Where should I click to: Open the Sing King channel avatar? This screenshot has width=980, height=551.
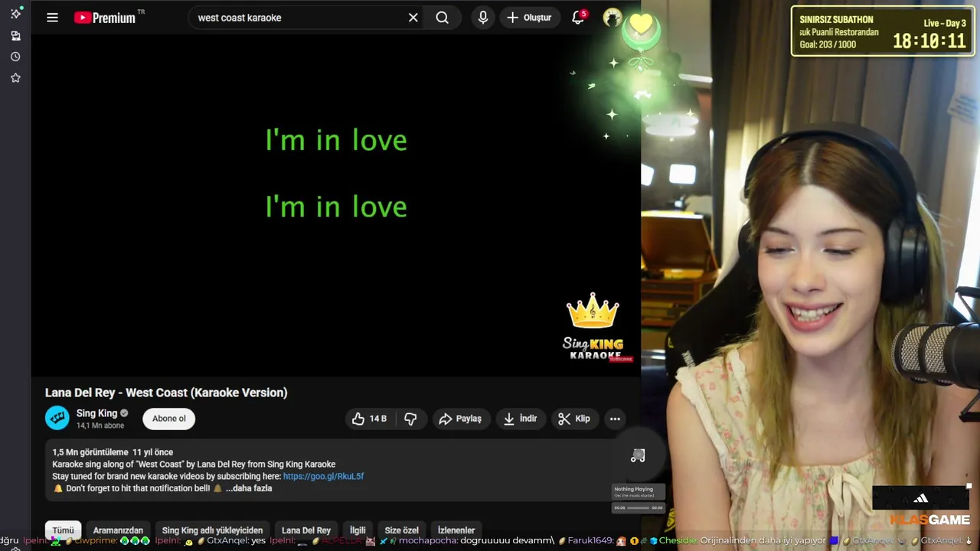pyautogui.click(x=57, y=418)
